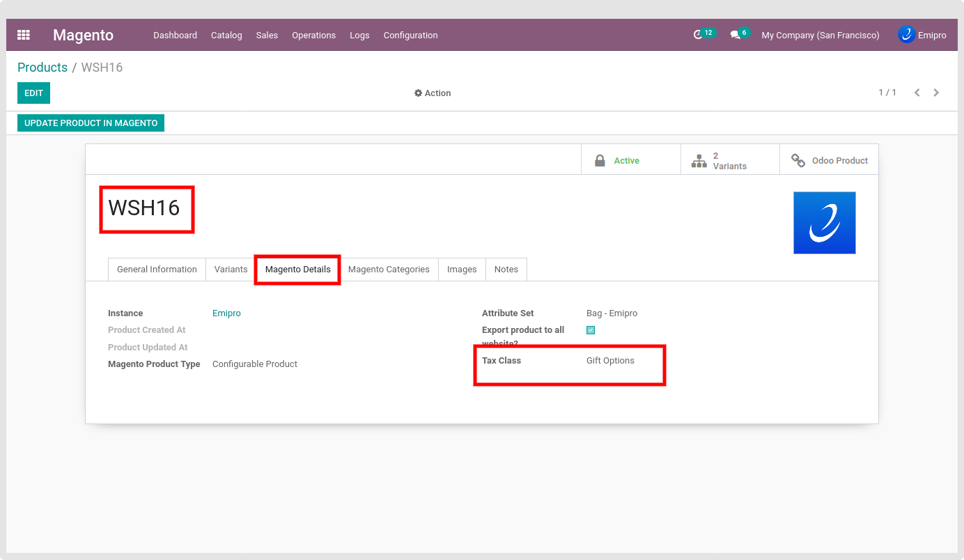The width and height of the screenshot is (964, 560).
Task: Click the Variants hierarchy icon
Action: (x=699, y=161)
